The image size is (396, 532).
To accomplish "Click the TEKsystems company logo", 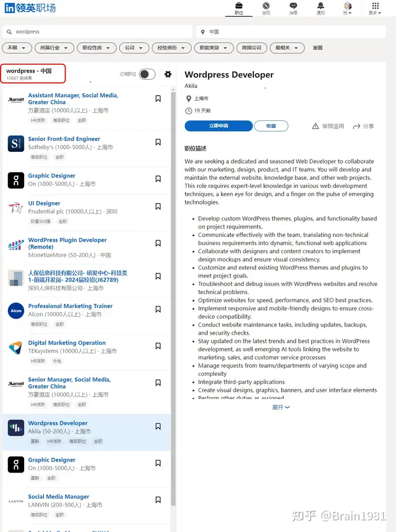I will [x=16, y=347].
